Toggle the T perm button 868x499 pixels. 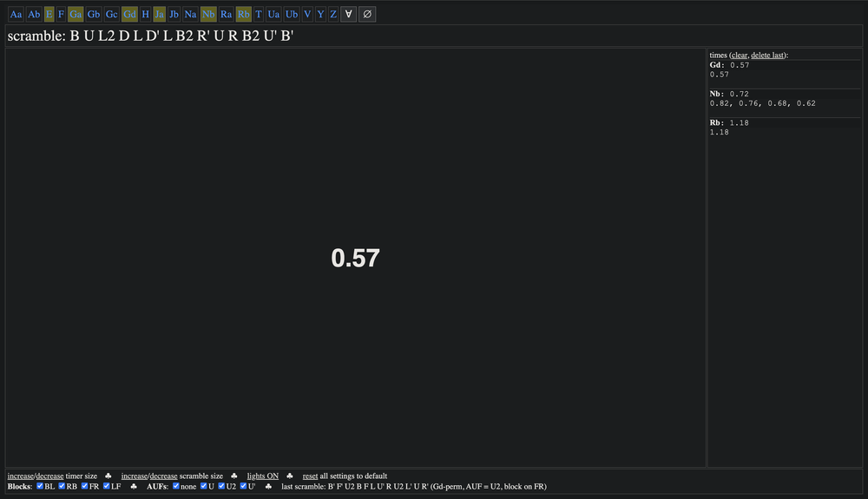[x=259, y=14]
